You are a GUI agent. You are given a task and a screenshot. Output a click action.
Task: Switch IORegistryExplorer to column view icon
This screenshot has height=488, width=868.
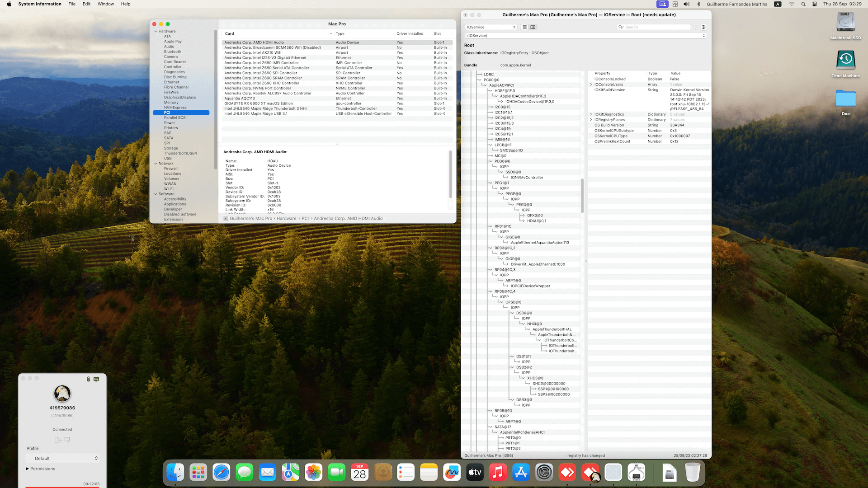pyautogui.click(x=533, y=27)
